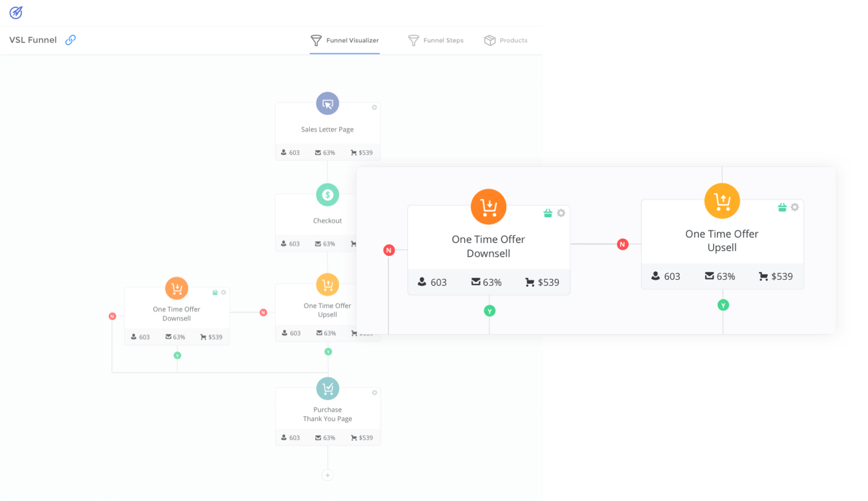Select the Sales Letter Page label
This screenshot has width=868, height=501.
click(x=327, y=130)
